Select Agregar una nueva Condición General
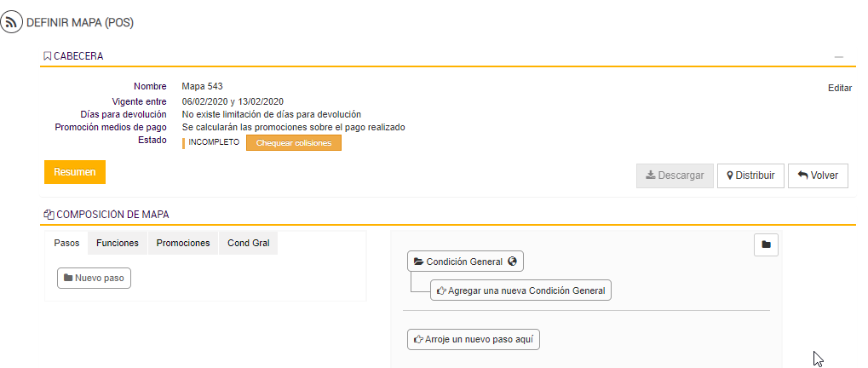This screenshot has width=868, height=368. (x=520, y=290)
